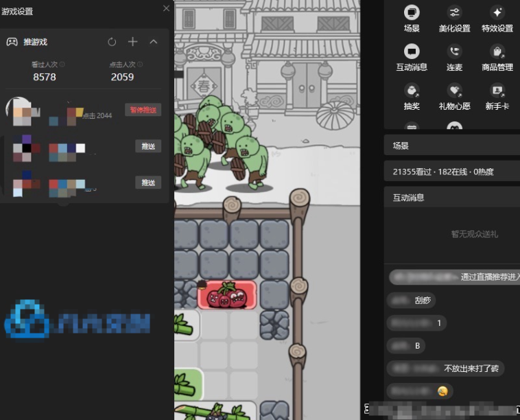Close the 游戏设置 panel

[166, 9]
